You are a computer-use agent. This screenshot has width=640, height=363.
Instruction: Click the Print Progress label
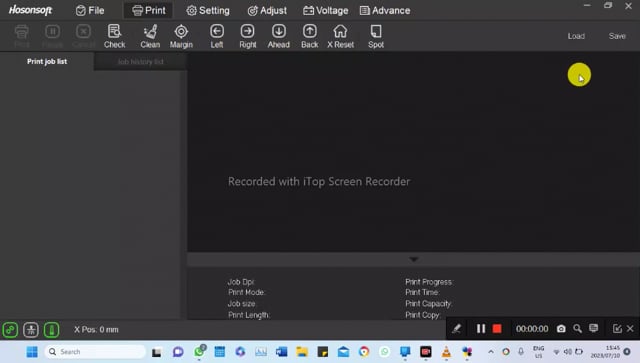pos(429,282)
